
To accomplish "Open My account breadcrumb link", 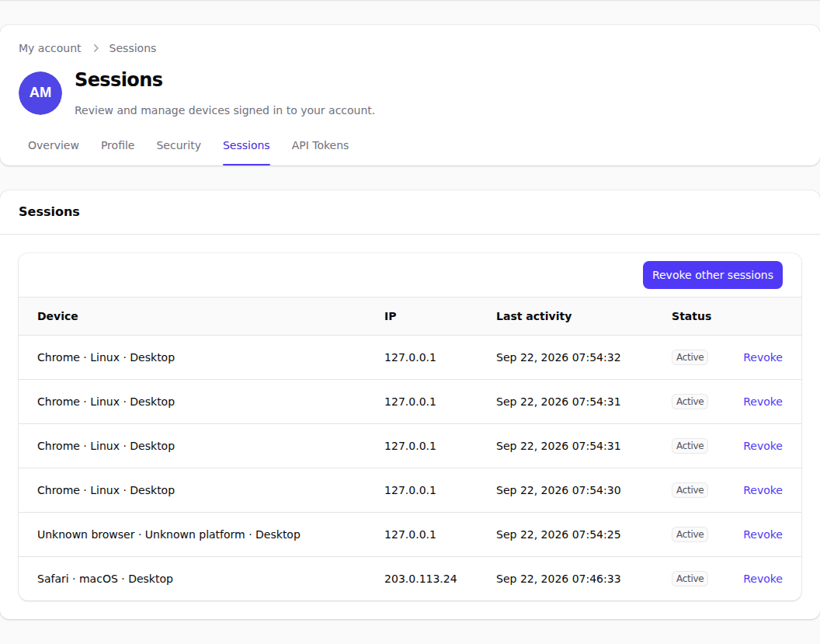I will coord(50,48).
